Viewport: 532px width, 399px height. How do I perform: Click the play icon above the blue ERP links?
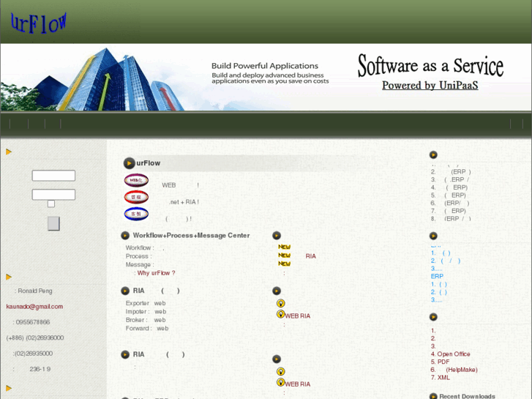(433, 236)
